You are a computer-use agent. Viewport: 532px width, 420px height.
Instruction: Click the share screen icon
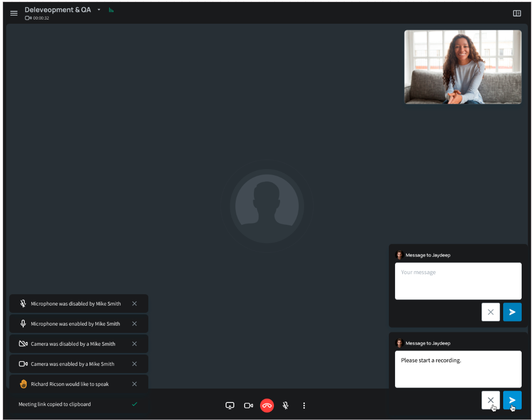pos(230,406)
